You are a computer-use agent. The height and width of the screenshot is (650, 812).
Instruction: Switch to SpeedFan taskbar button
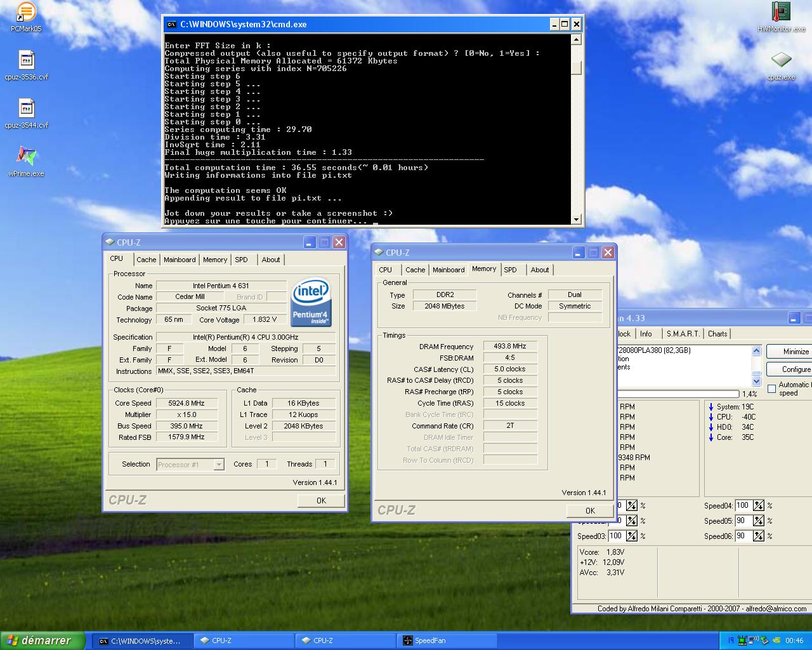447,640
